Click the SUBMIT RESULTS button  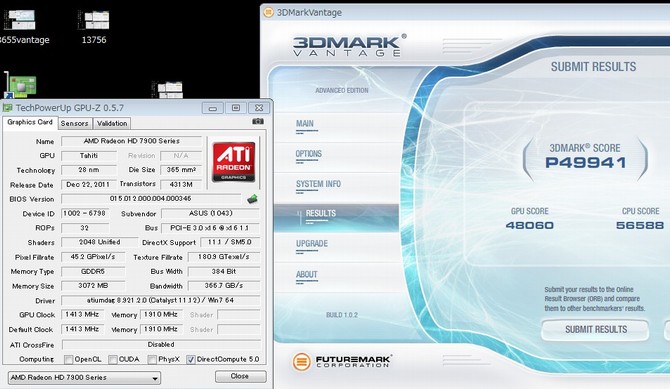pyautogui.click(x=595, y=330)
